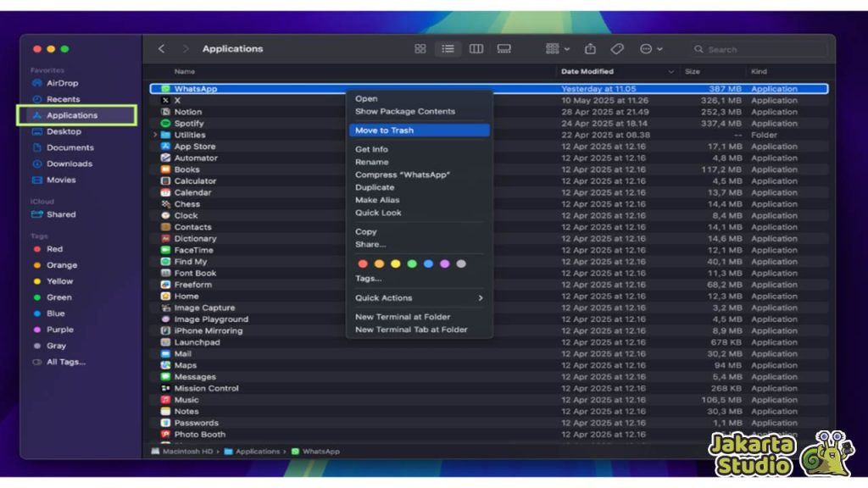This screenshot has height=488, width=868.
Task: Click inside the Search field
Action: [x=759, y=49]
